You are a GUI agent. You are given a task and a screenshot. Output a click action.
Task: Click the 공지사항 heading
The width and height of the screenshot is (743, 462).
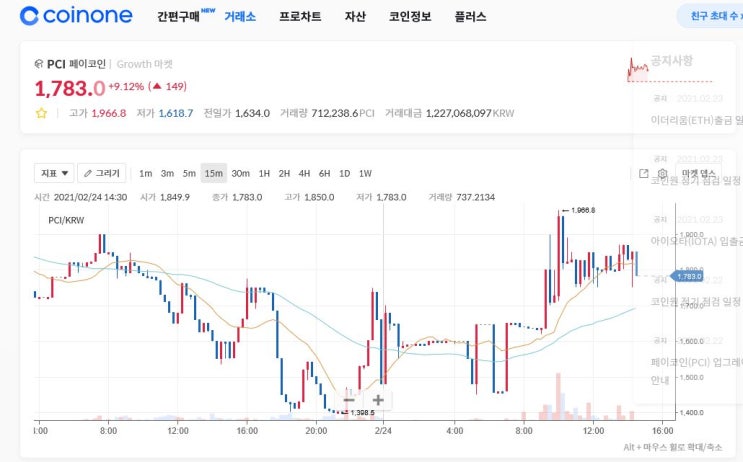[671, 60]
